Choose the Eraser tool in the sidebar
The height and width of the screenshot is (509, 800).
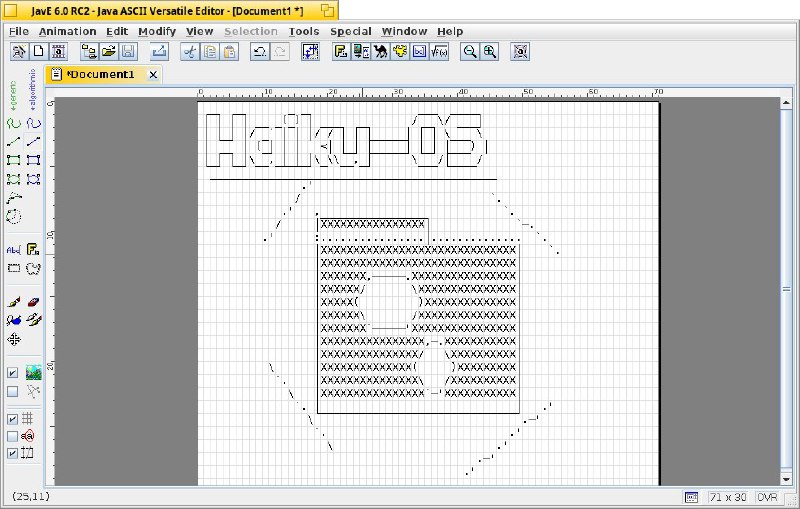[33, 301]
